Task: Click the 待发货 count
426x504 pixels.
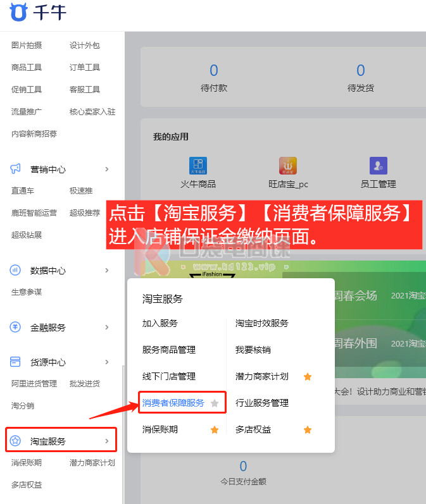Action: coord(361,70)
